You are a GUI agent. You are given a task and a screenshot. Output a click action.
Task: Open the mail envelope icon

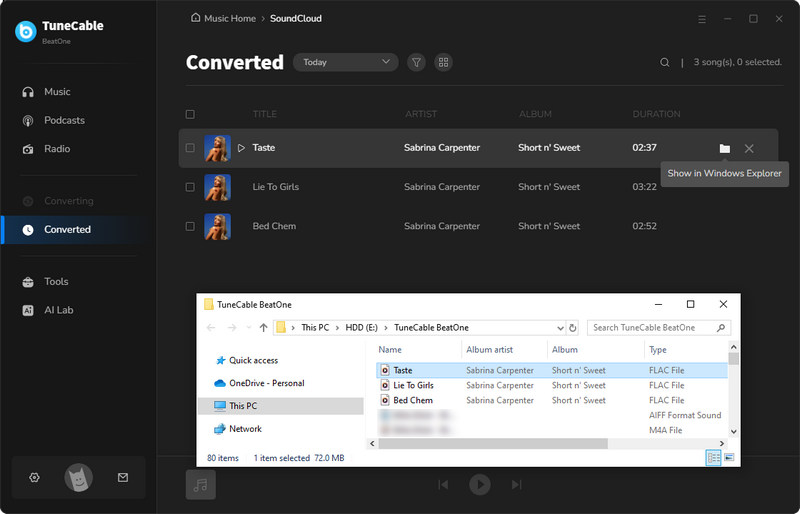(x=123, y=478)
